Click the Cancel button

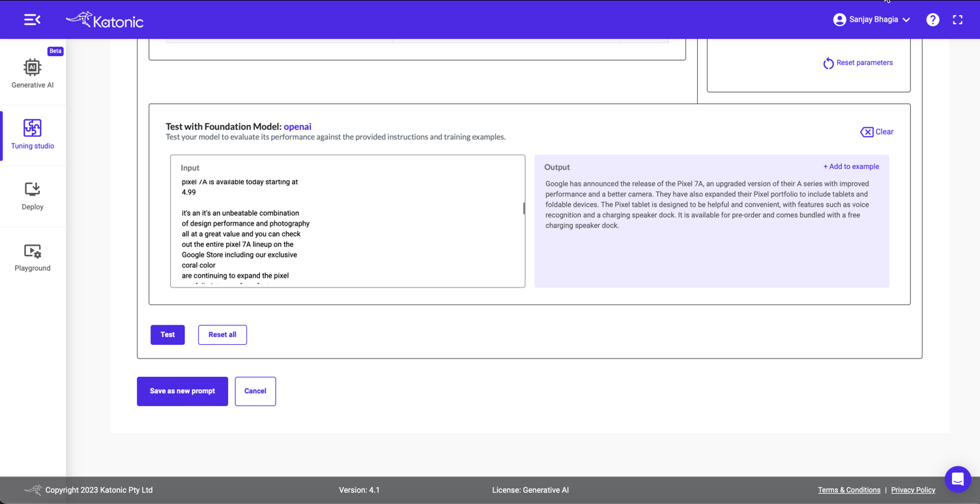(x=255, y=391)
